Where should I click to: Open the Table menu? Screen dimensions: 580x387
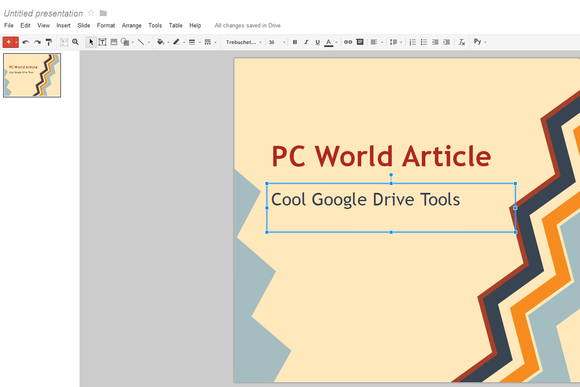176,26
